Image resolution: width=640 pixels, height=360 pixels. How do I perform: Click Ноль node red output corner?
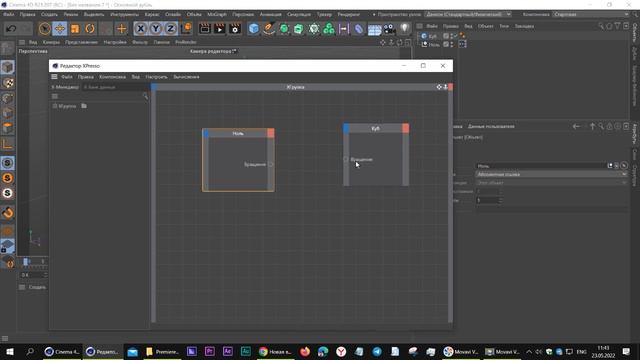click(x=271, y=133)
